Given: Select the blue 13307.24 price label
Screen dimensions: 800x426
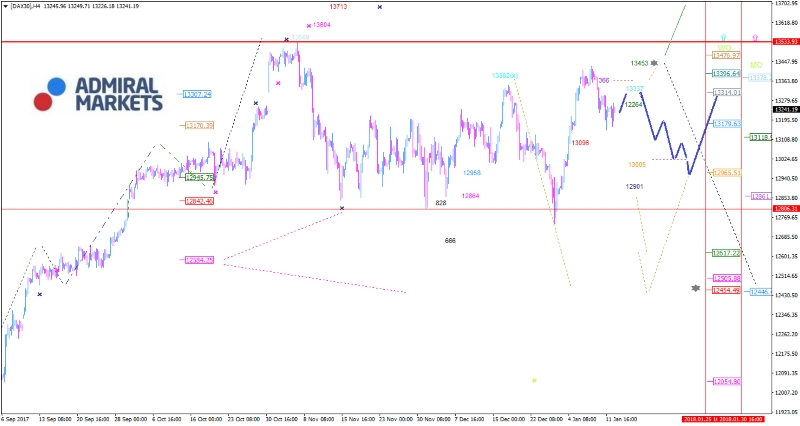Looking at the screenshot, I should click(197, 95).
